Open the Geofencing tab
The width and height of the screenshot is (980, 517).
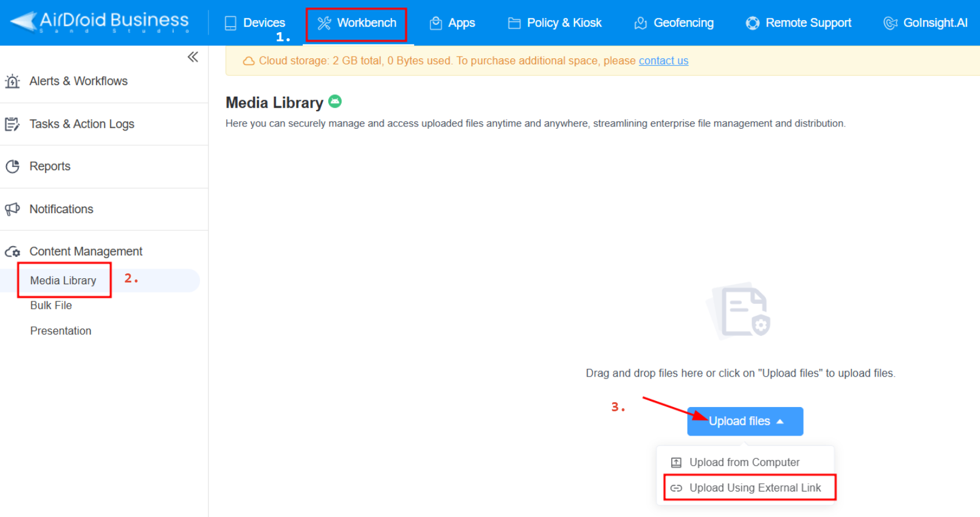(674, 23)
